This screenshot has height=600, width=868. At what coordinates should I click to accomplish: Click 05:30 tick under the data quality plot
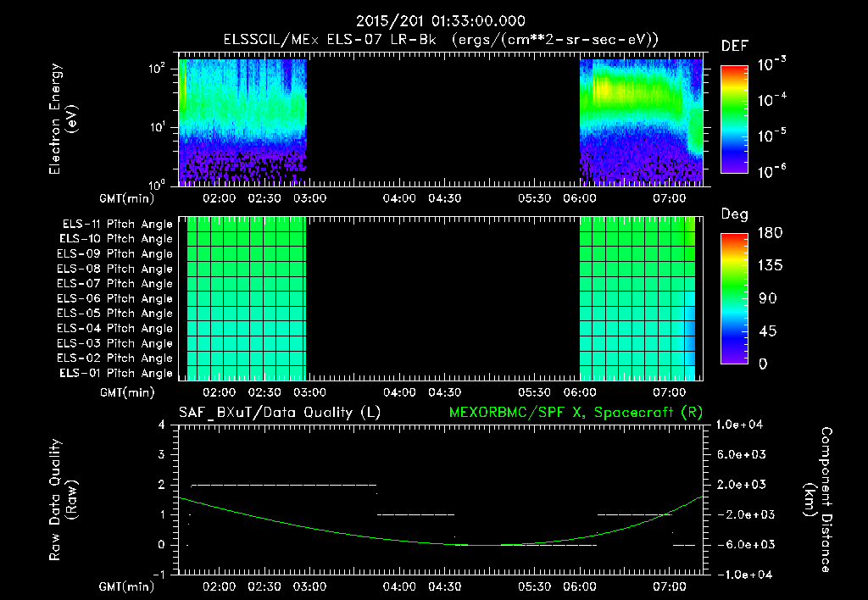tap(534, 586)
